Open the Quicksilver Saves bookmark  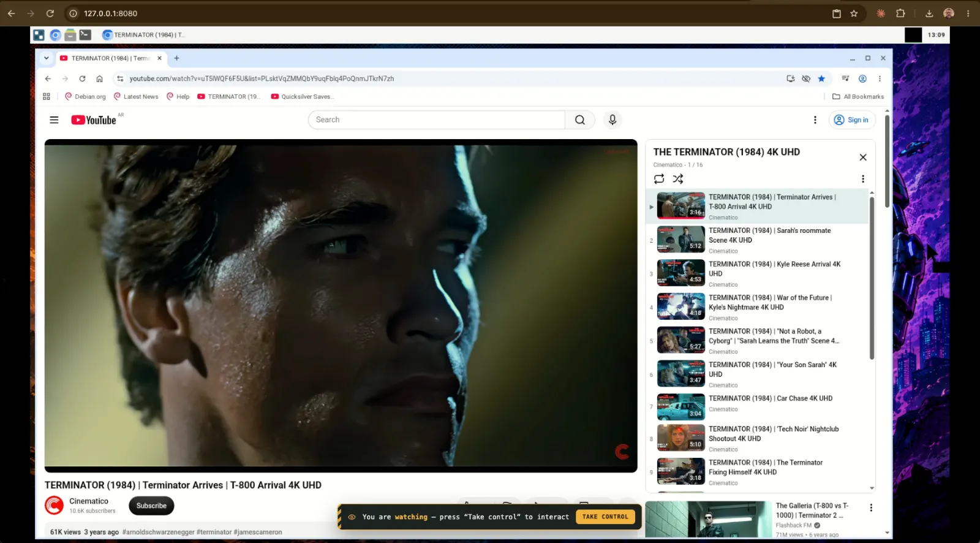coord(303,97)
